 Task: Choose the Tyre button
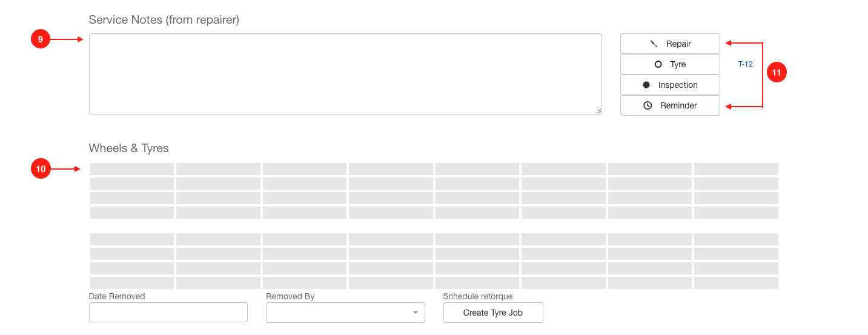point(670,64)
